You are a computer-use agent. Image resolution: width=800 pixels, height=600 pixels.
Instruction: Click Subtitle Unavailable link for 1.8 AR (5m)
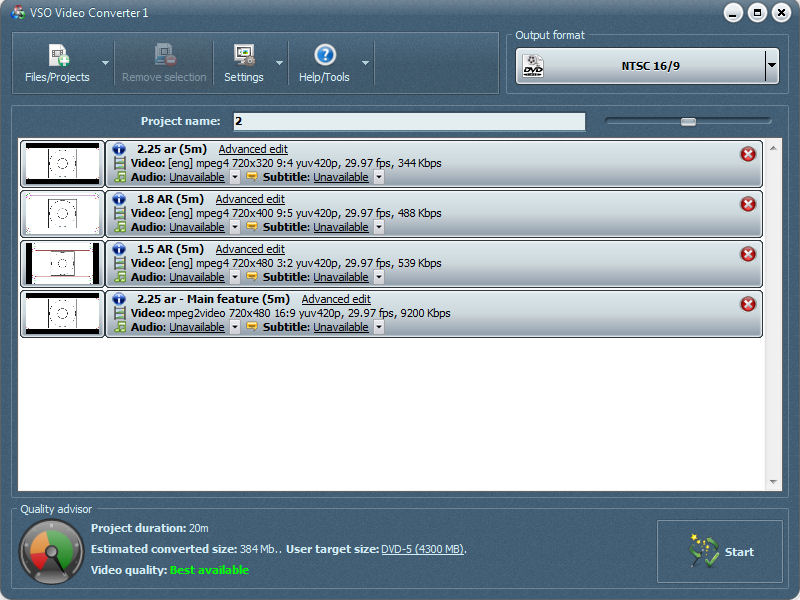click(341, 227)
